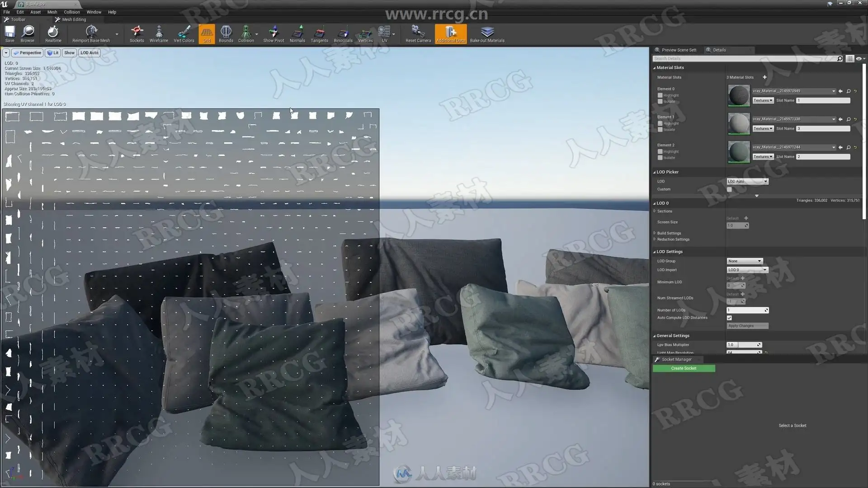
Task: Toggle the Normals display icon
Action: click(297, 33)
